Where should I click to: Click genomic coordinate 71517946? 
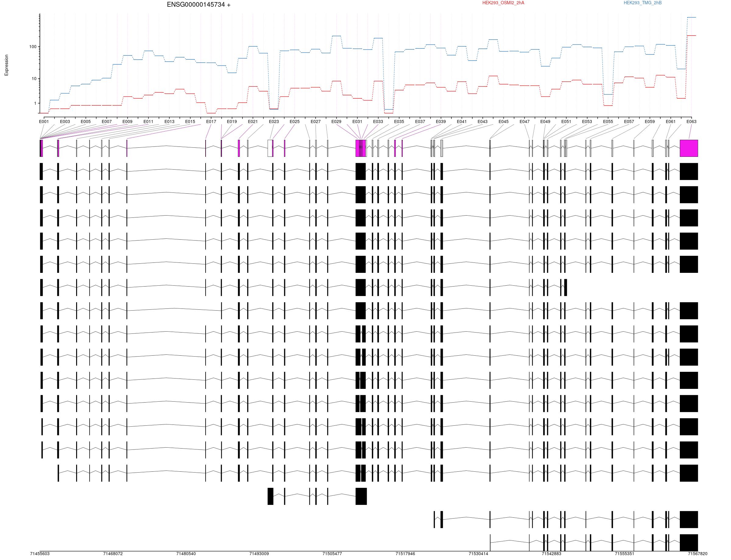[x=405, y=554]
